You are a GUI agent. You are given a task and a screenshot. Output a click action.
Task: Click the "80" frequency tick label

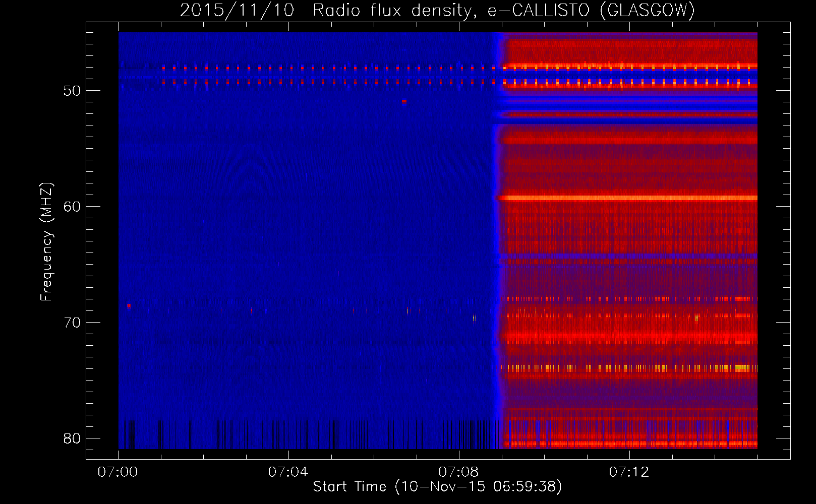[72, 438]
